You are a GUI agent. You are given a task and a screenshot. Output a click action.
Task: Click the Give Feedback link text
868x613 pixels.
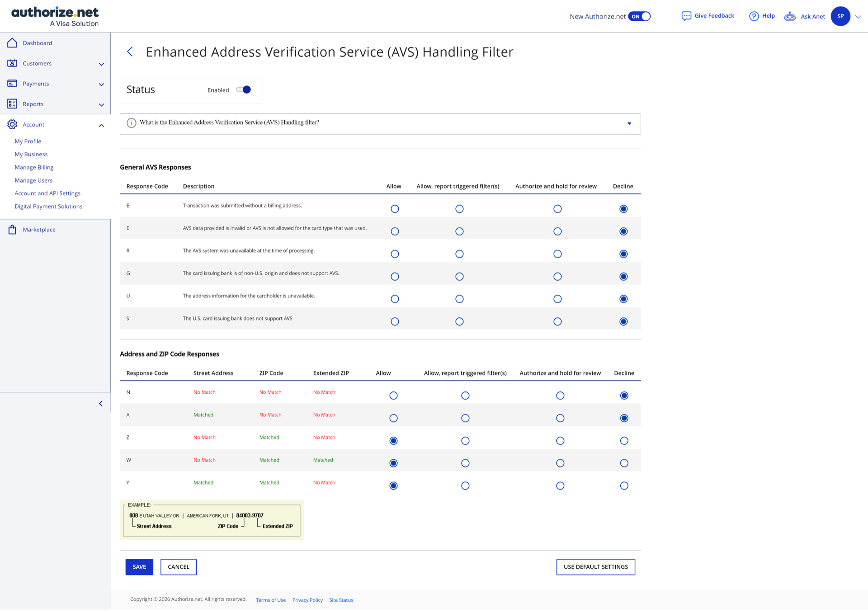pyautogui.click(x=714, y=16)
